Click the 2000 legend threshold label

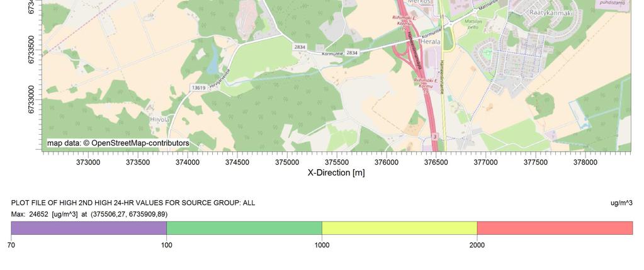click(477, 245)
